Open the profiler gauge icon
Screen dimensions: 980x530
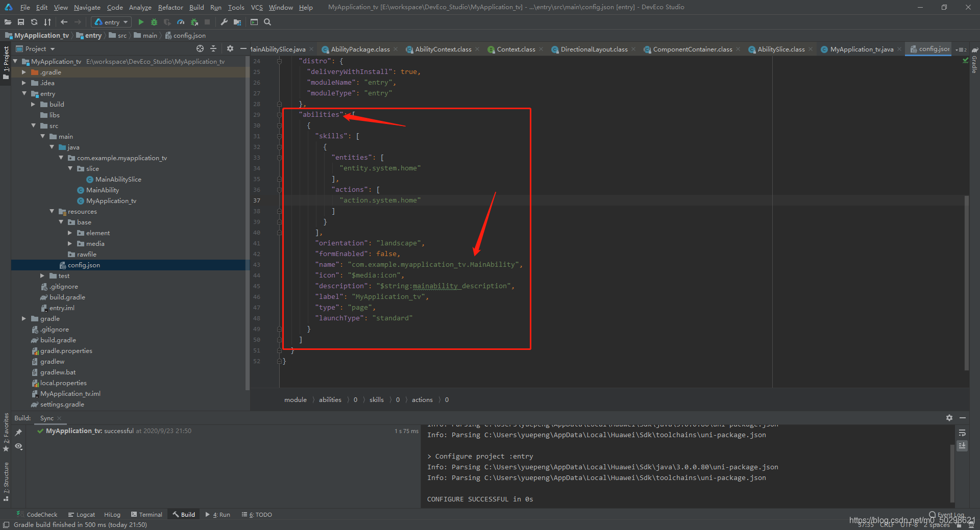click(x=180, y=22)
